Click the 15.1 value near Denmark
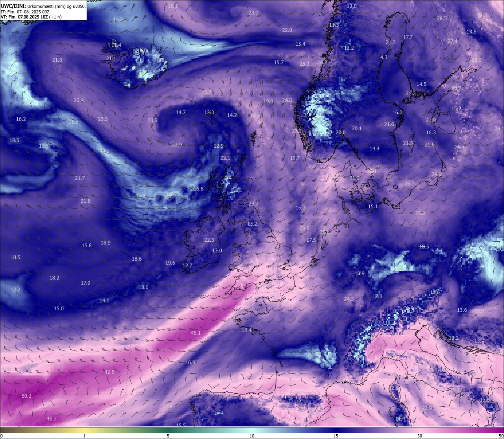 (x=373, y=206)
